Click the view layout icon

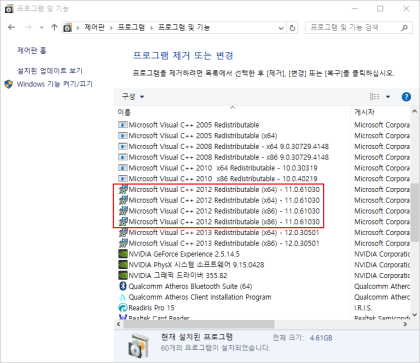click(x=375, y=97)
